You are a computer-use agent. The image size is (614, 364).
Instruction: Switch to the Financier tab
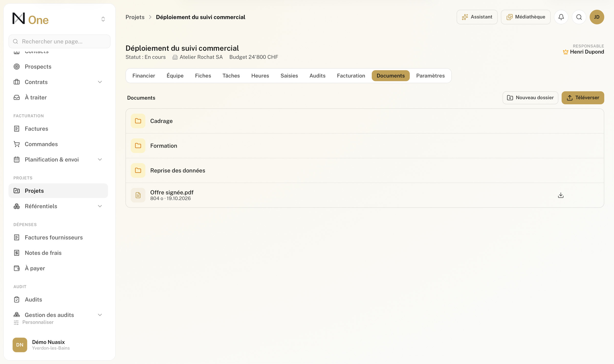144,76
